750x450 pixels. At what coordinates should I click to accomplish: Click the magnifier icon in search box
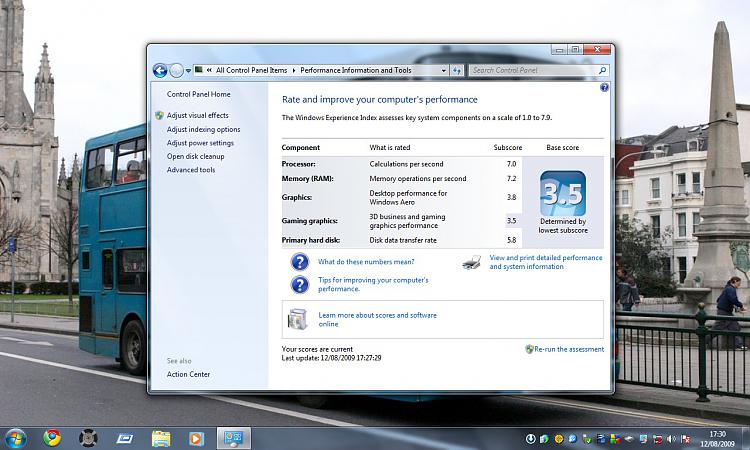pyautogui.click(x=602, y=70)
